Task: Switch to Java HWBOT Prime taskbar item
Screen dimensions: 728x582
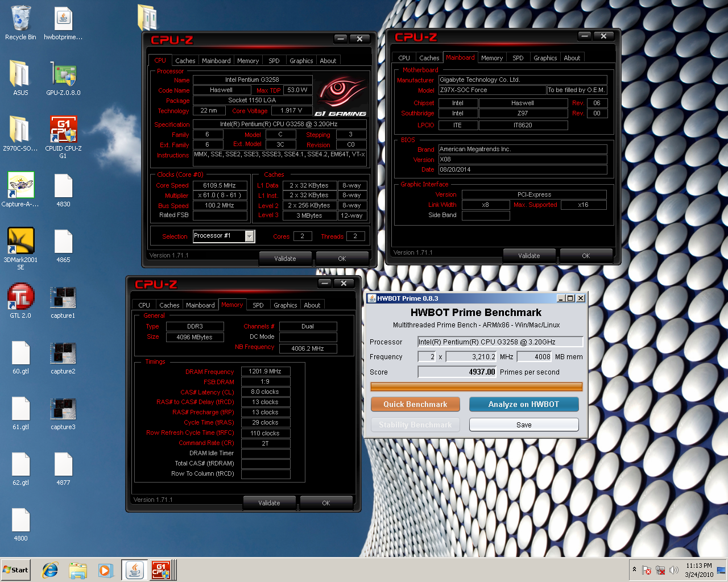Action: click(x=135, y=570)
